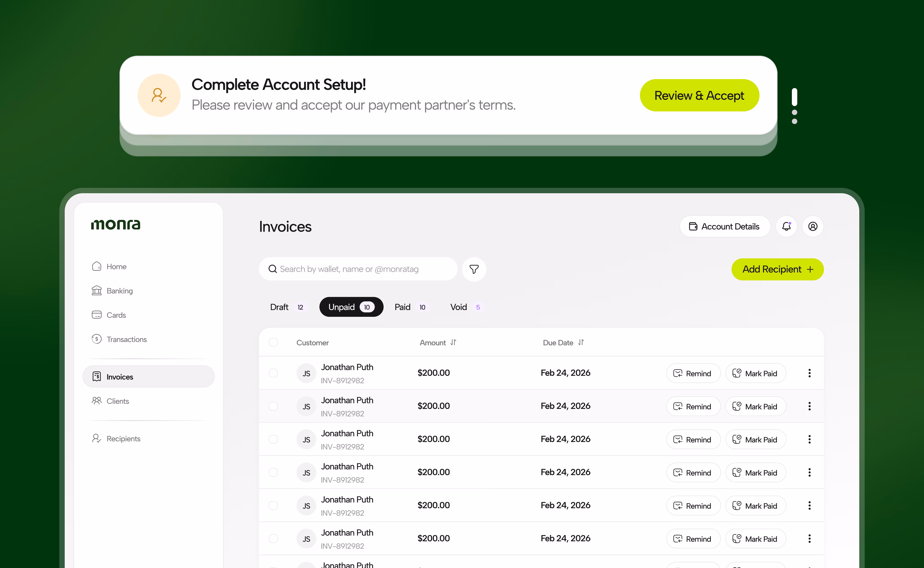Screen dimensions: 924x568
Task: Open more options for first invoice row
Action: (809, 373)
